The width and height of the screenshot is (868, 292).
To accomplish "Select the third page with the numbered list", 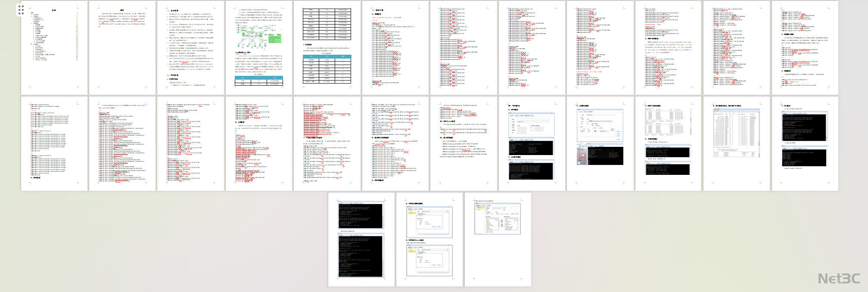I will point(190,48).
